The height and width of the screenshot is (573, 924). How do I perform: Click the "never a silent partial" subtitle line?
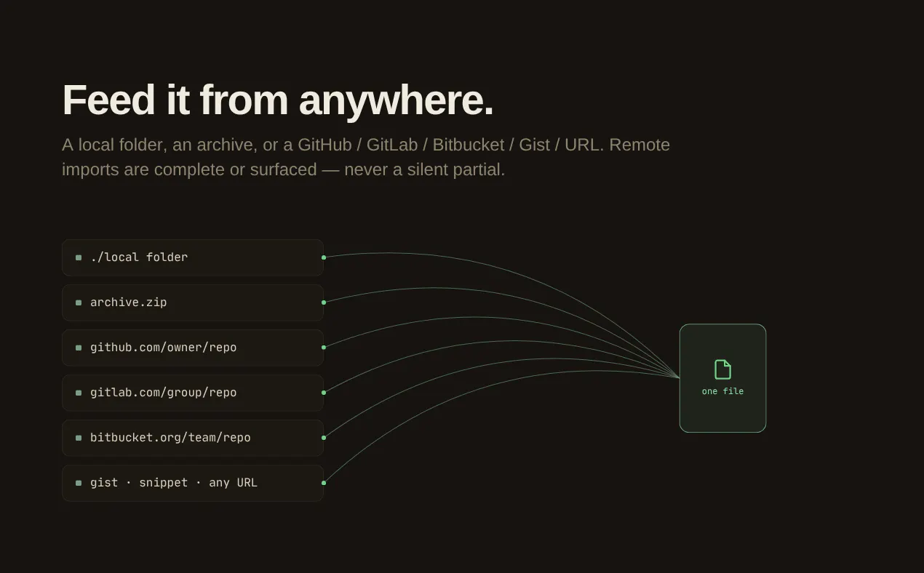tap(284, 169)
